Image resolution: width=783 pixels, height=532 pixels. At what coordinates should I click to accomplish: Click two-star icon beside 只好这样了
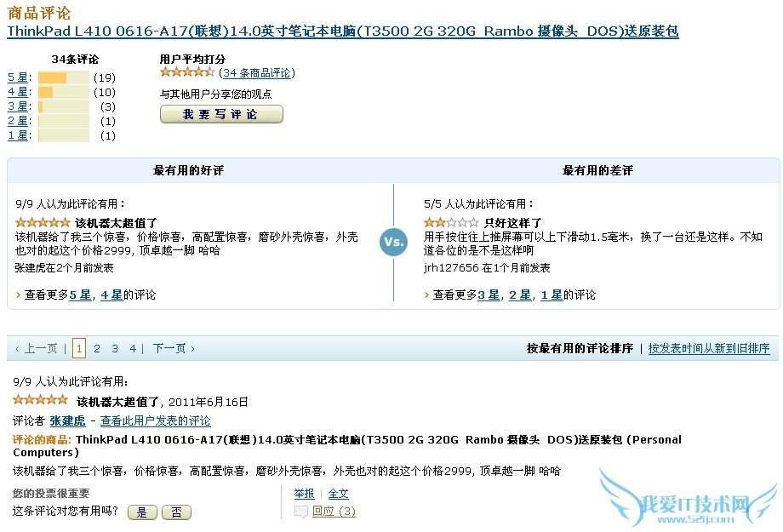click(x=451, y=222)
